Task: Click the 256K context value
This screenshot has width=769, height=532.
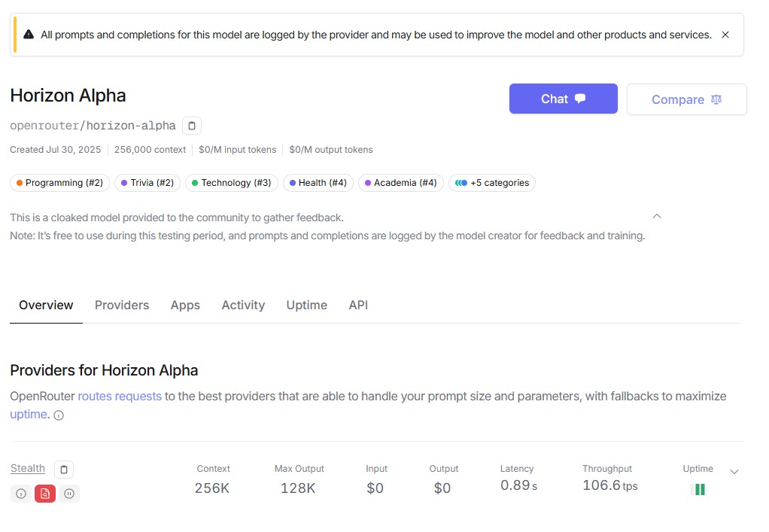Action: (x=212, y=488)
